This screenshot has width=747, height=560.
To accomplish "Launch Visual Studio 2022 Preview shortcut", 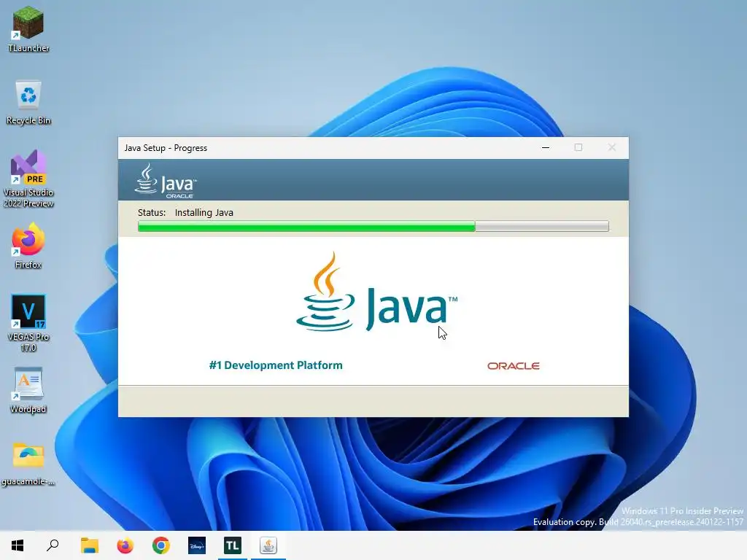I will point(28,179).
